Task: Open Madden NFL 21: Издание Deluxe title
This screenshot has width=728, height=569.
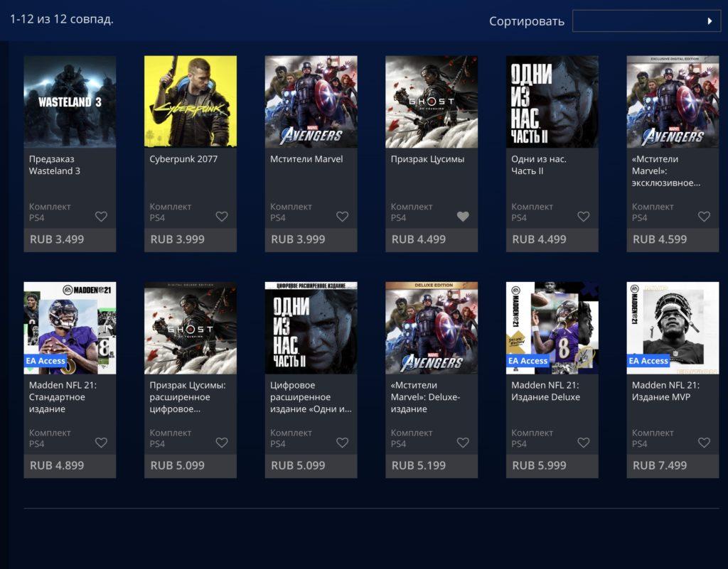Action: (545, 391)
